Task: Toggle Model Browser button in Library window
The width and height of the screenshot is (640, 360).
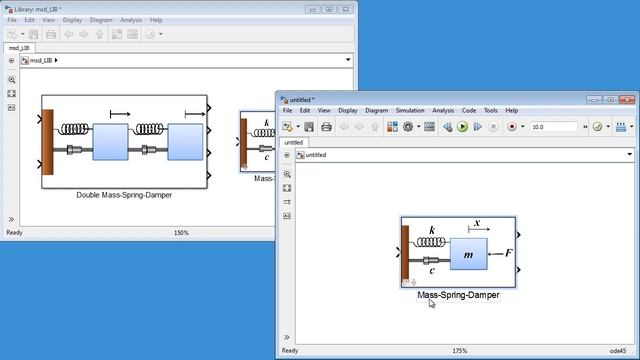Action: [x=11, y=60]
